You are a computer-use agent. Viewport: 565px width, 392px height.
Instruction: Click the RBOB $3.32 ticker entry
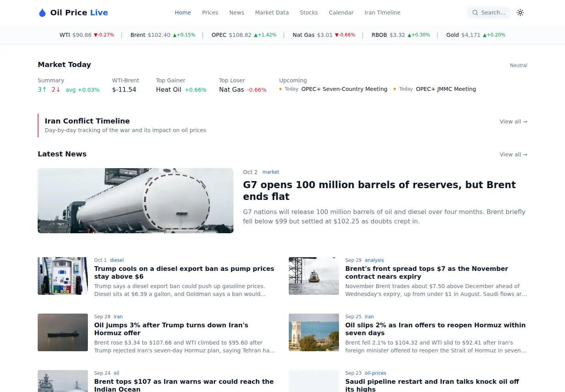401,35
